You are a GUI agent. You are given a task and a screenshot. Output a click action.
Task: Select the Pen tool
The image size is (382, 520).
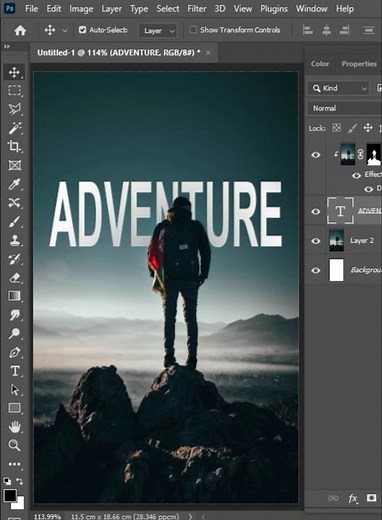click(14, 352)
